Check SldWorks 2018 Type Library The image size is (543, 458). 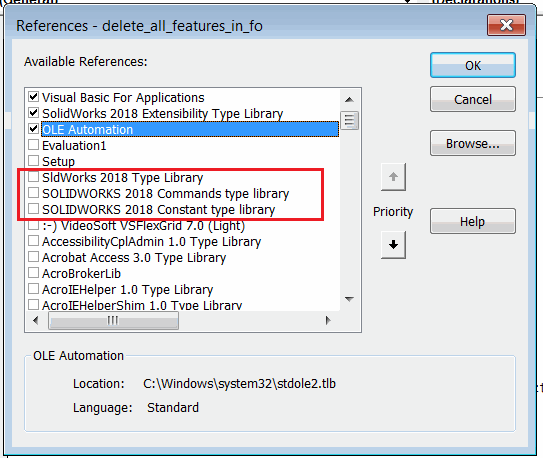pos(33,177)
